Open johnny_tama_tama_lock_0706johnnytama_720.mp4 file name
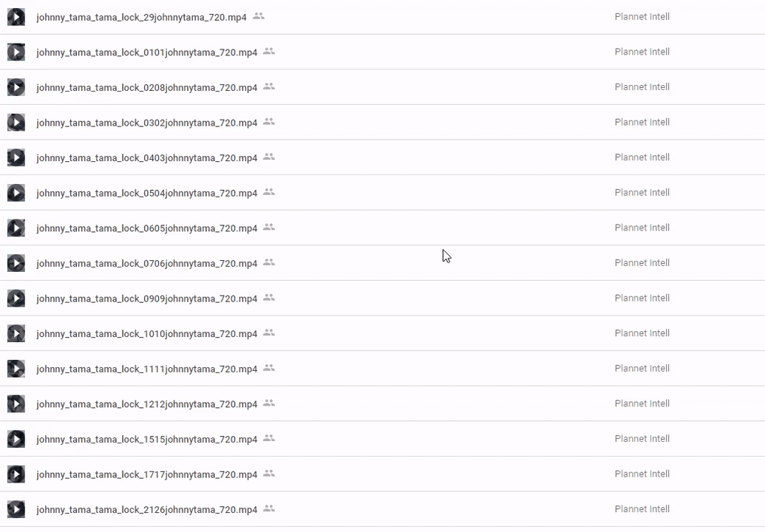This screenshot has height=532, width=765. (x=146, y=264)
